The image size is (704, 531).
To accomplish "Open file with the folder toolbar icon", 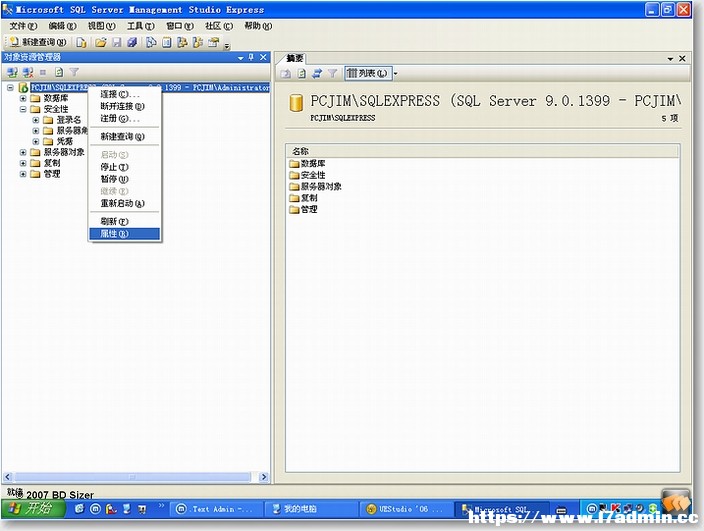I will pyautogui.click(x=101, y=42).
